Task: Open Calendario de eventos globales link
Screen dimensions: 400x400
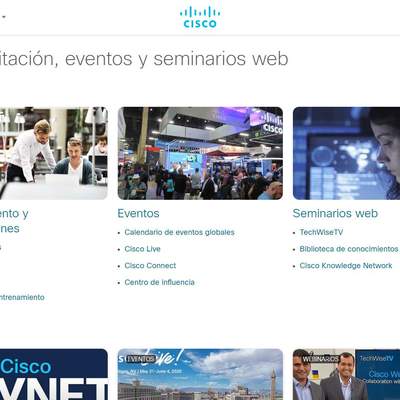Action: [x=179, y=232]
